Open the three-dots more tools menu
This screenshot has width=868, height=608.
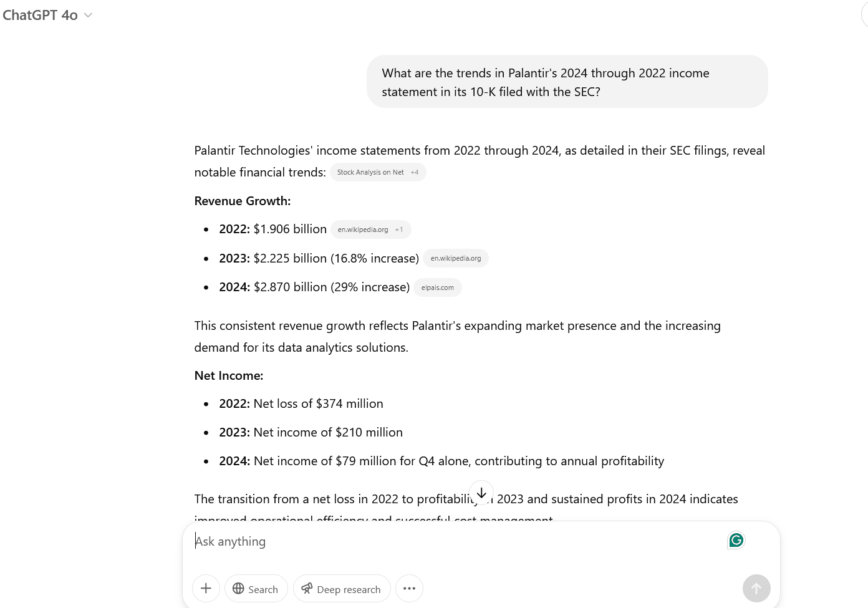(x=409, y=589)
